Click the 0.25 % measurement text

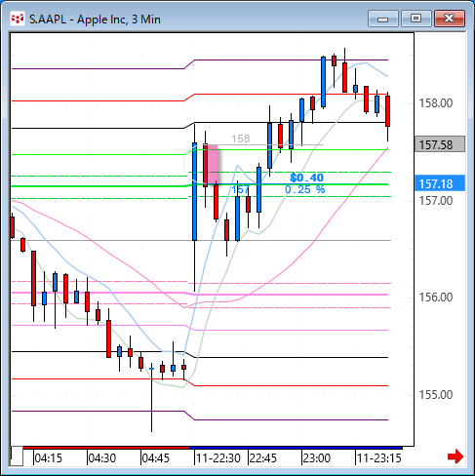(304, 189)
